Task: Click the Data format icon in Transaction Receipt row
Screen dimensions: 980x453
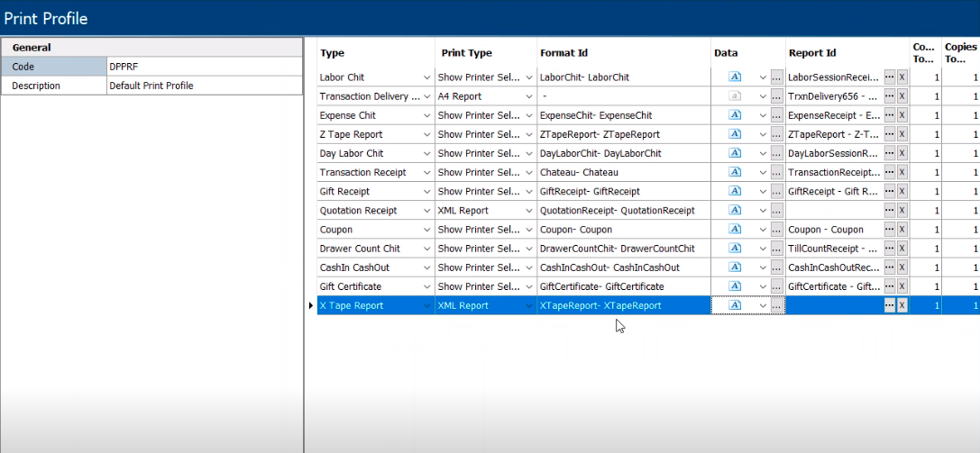Action: pos(735,172)
